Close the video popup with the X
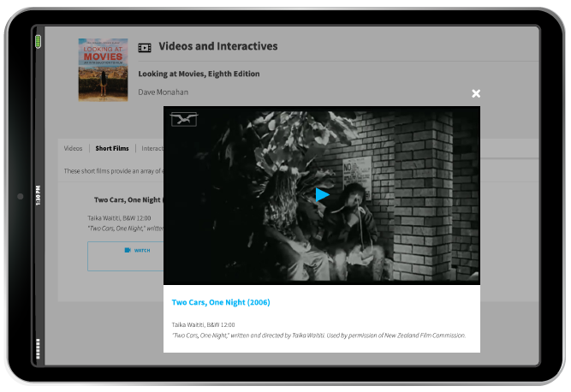571x392 pixels. (476, 93)
